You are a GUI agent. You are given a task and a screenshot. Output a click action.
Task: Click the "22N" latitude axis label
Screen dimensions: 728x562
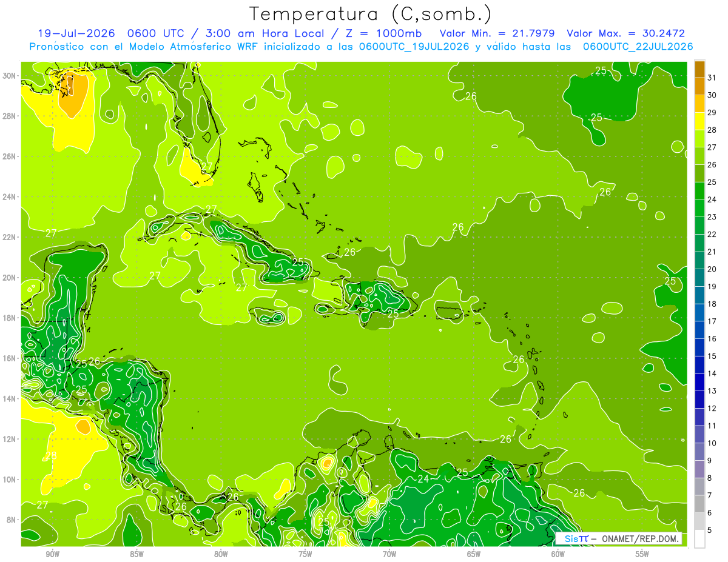click(x=9, y=237)
